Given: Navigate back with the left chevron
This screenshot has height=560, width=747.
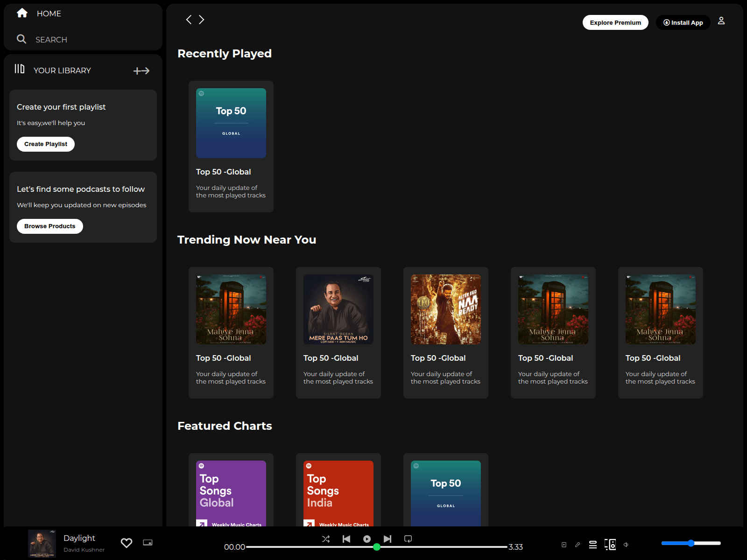Looking at the screenshot, I should click(189, 20).
